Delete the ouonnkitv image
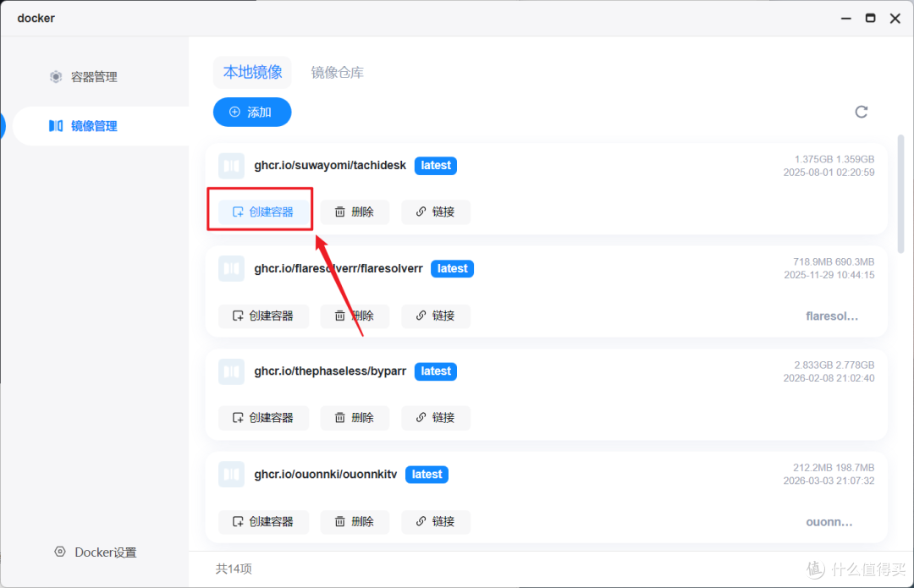Screen dimensions: 914x588 [x=355, y=521]
